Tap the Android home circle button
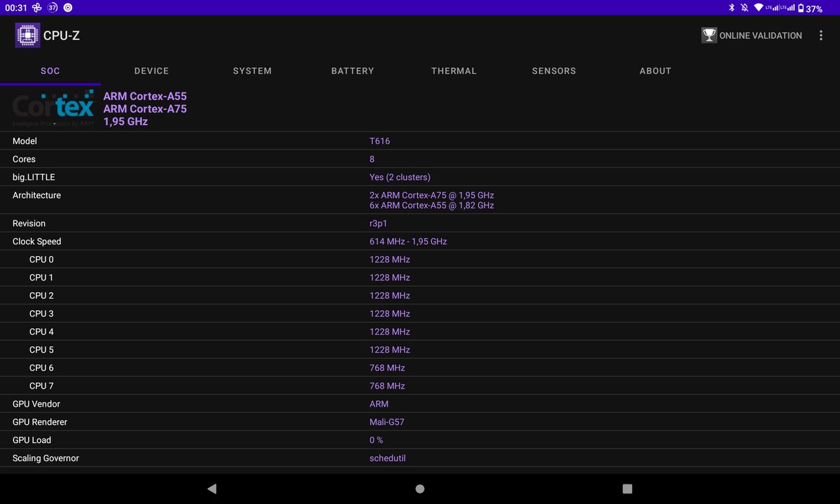Screen dimensions: 840x504 (x=420, y=489)
